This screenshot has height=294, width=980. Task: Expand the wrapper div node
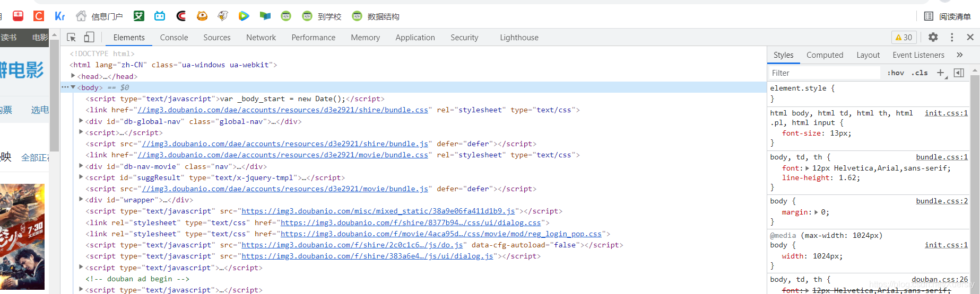[x=81, y=199]
